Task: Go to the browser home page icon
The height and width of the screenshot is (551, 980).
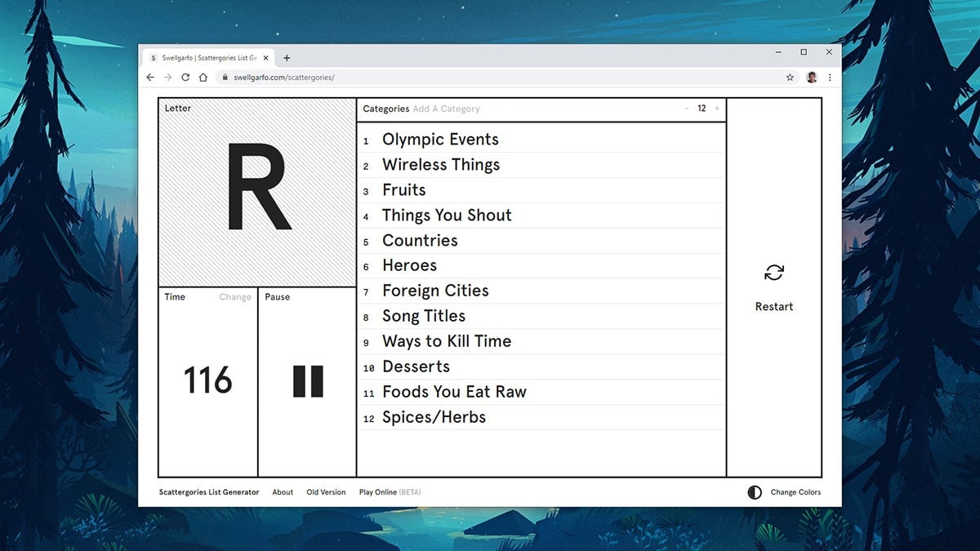Action: tap(203, 78)
